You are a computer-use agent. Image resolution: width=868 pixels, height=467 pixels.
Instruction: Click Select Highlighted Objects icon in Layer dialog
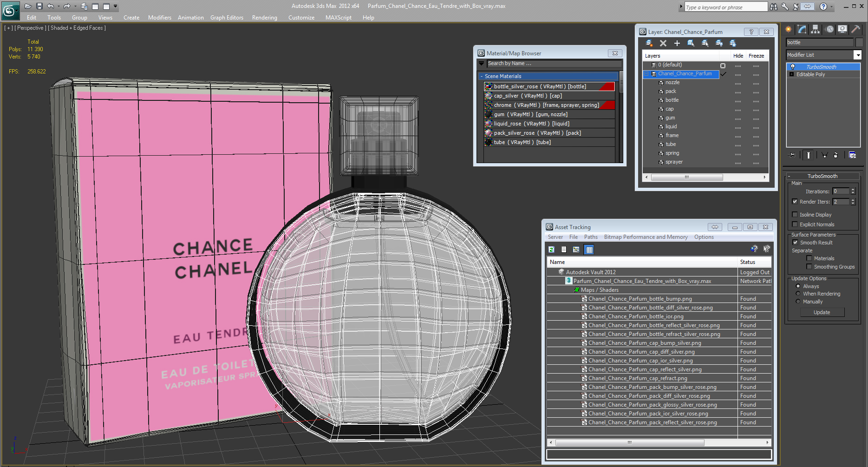coord(691,43)
